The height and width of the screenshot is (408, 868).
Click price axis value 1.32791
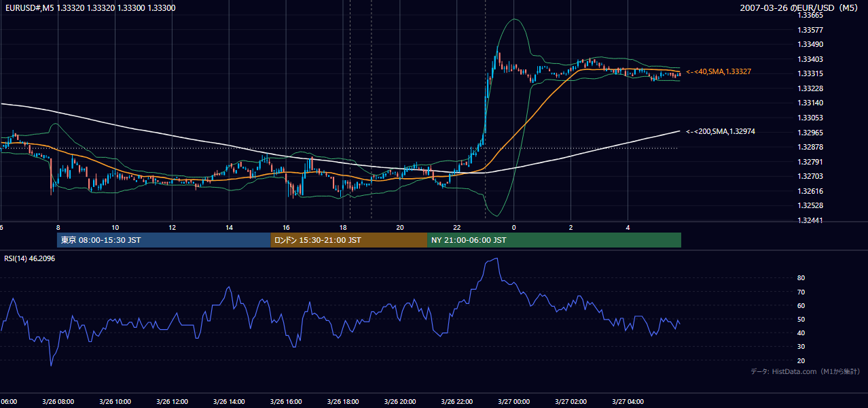coord(810,162)
